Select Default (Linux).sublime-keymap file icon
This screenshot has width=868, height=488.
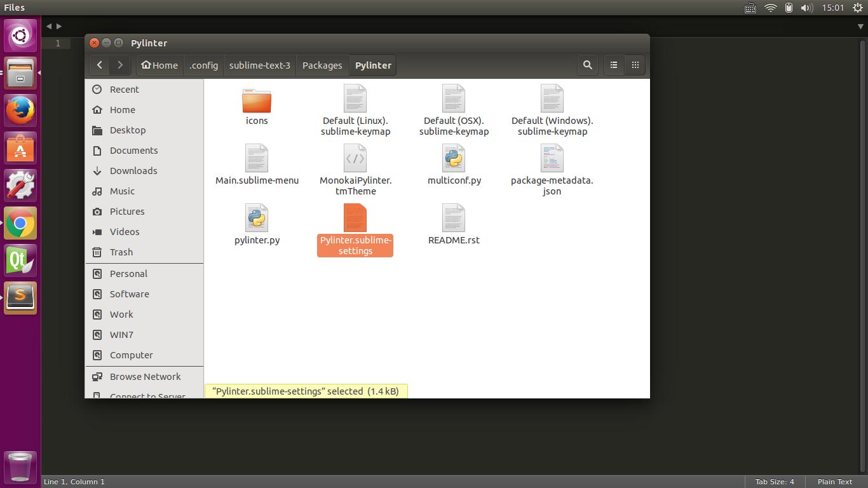(355, 98)
